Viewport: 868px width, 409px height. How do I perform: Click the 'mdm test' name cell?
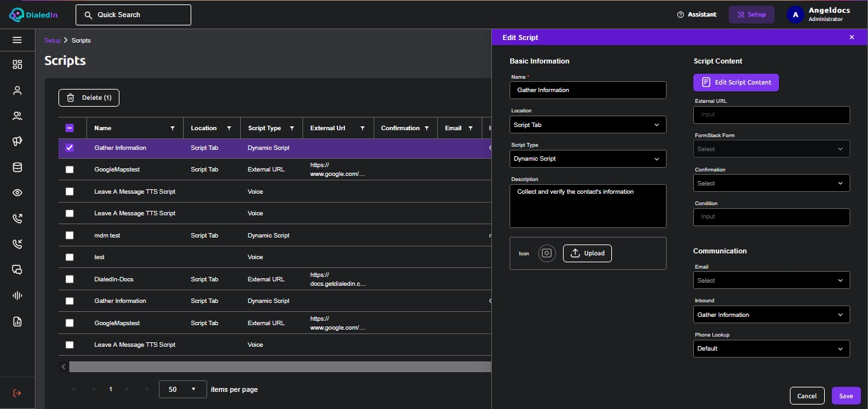tap(107, 236)
